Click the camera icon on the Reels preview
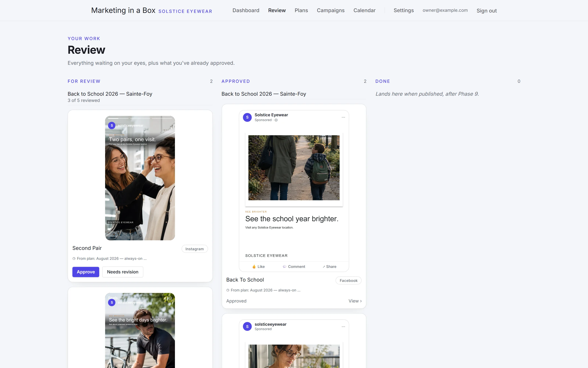The height and width of the screenshot is (368, 588). pyautogui.click(x=170, y=298)
